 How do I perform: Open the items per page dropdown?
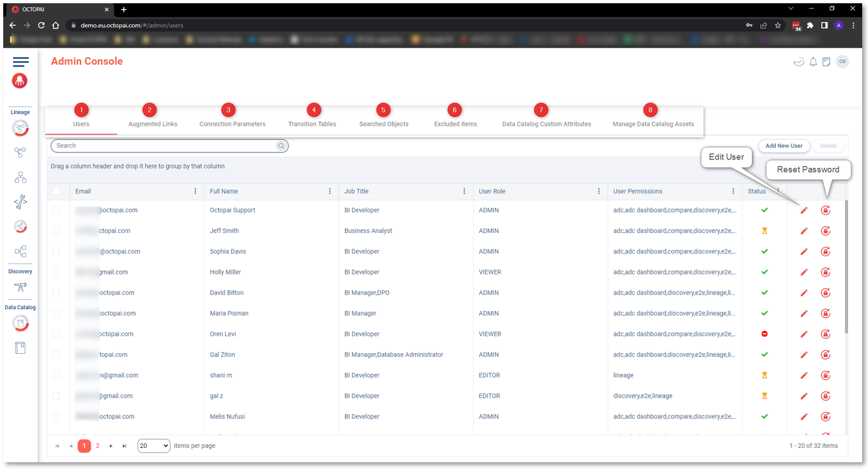pos(154,446)
